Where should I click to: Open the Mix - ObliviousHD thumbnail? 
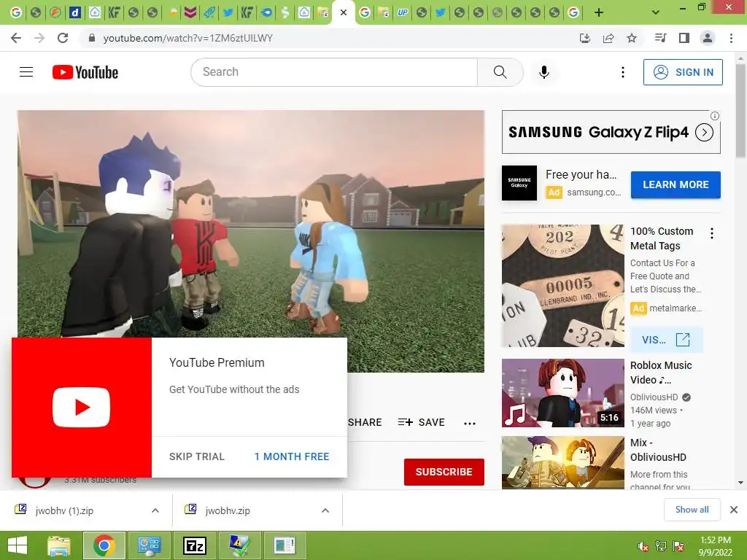point(562,463)
